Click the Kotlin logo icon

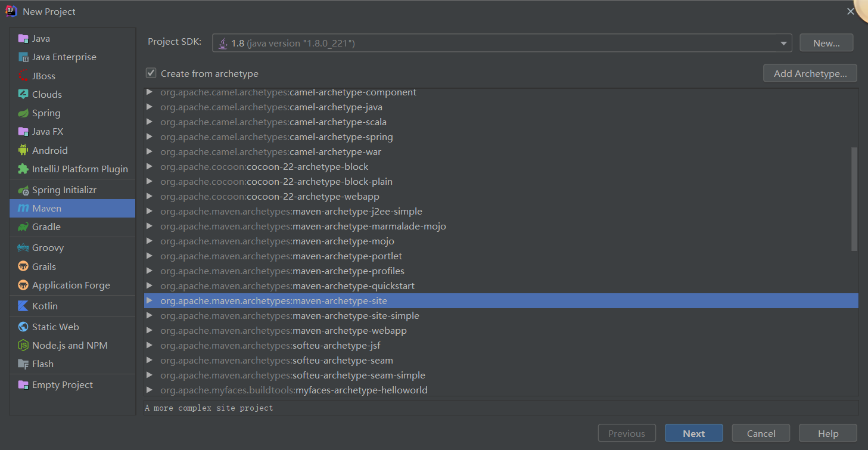click(x=23, y=306)
